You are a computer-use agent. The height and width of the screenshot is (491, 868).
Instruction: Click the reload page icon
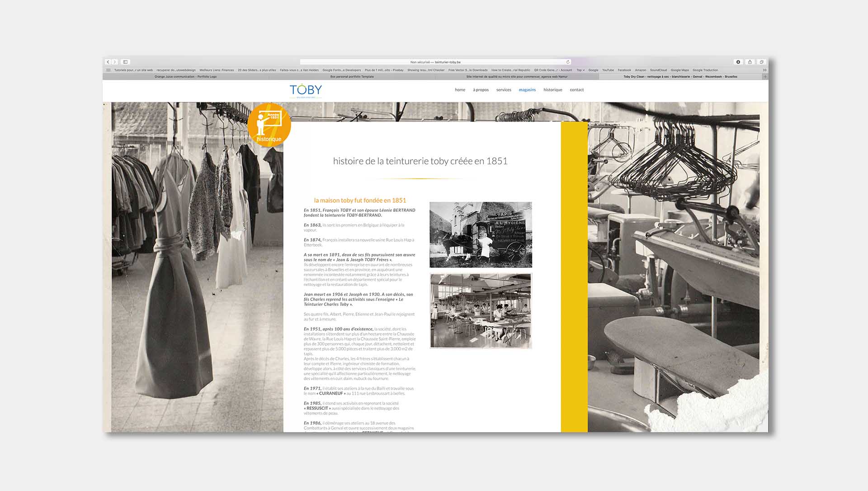tap(568, 62)
